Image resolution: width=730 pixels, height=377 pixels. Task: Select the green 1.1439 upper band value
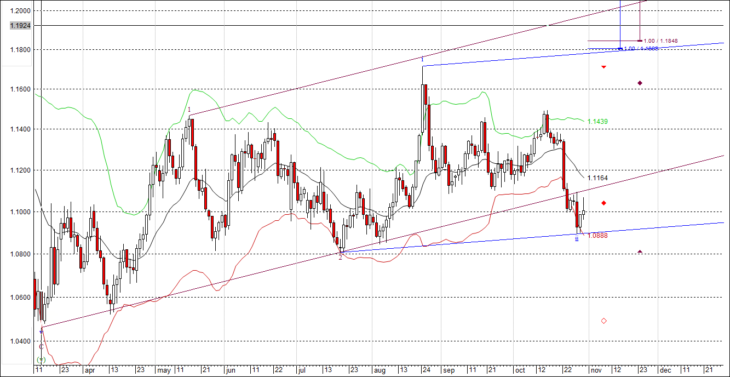point(598,121)
